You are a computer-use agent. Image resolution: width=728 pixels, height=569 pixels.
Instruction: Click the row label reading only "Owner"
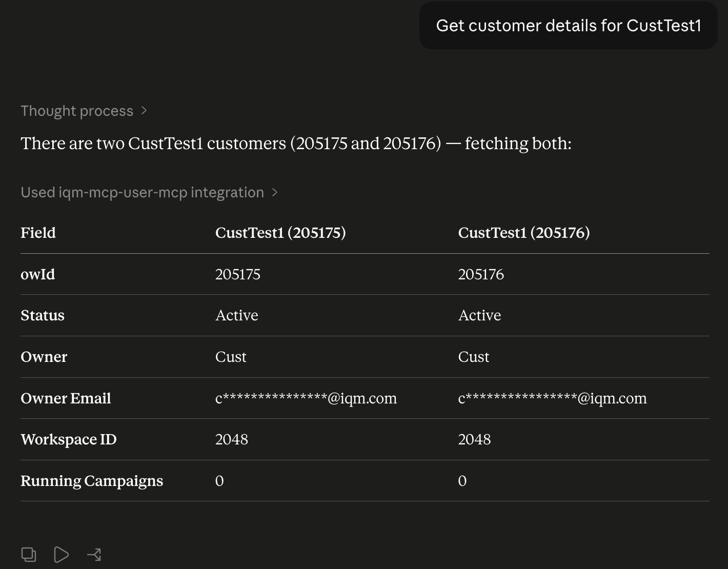(x=44, y=357)
